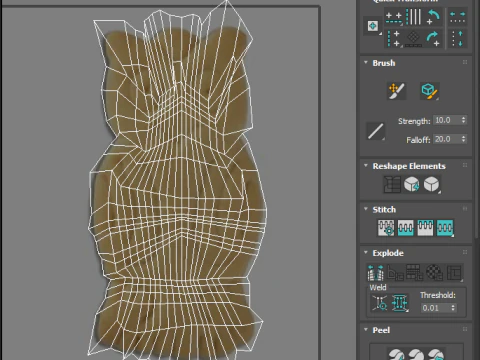Click the Target Weld icon
The height and width of the screenshot is (360, 480).
pos(380,303)
